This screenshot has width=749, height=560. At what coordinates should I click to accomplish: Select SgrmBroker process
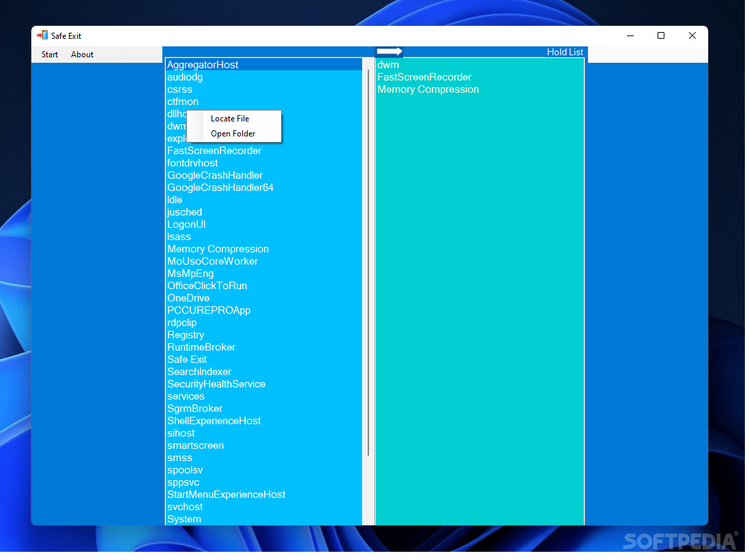265,409
